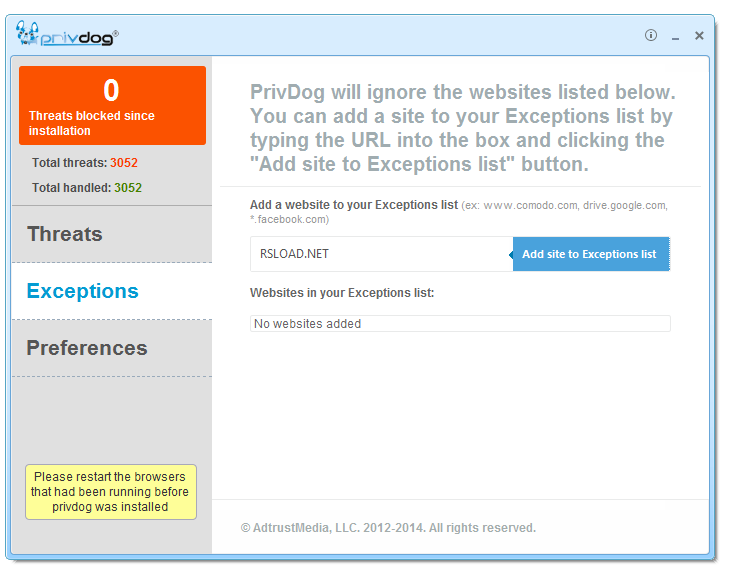Screen dimensions: 729x577
Task: Select the Exceptions tab
Action: (83, 291)
